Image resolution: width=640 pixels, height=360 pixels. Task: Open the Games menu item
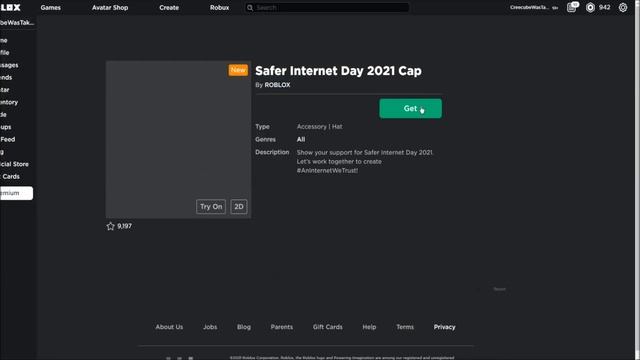51,7
